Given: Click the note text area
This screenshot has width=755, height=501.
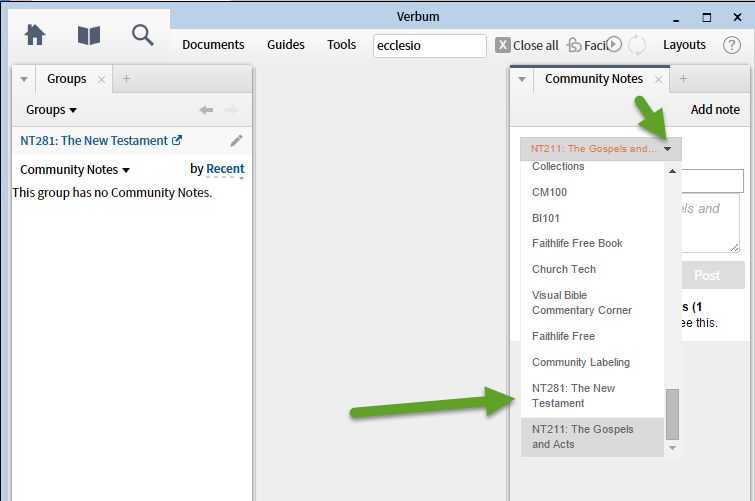Looking at the screenshot, I should [x=710, y=223].
